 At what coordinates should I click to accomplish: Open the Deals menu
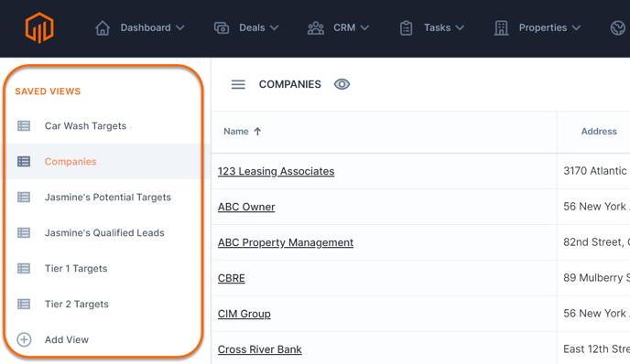point(252,27)
